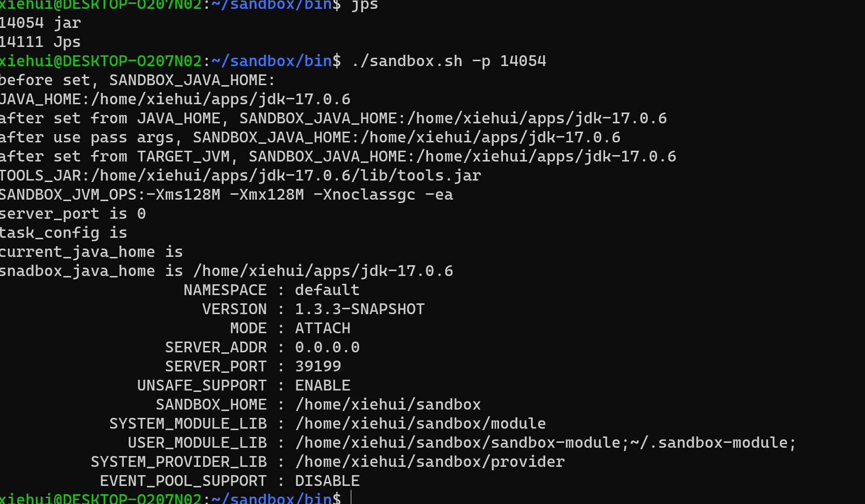Click the server_port is 0 line

[72, 213]
